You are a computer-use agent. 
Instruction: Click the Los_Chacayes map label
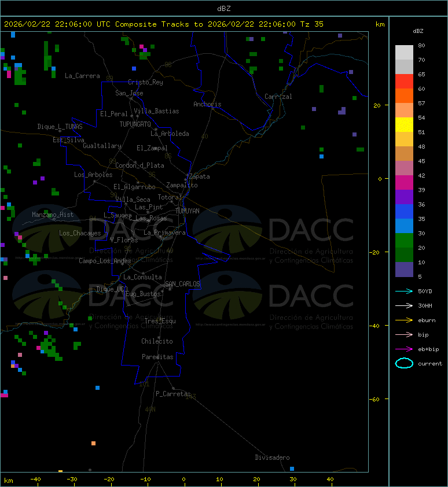(x=80, y=233)
